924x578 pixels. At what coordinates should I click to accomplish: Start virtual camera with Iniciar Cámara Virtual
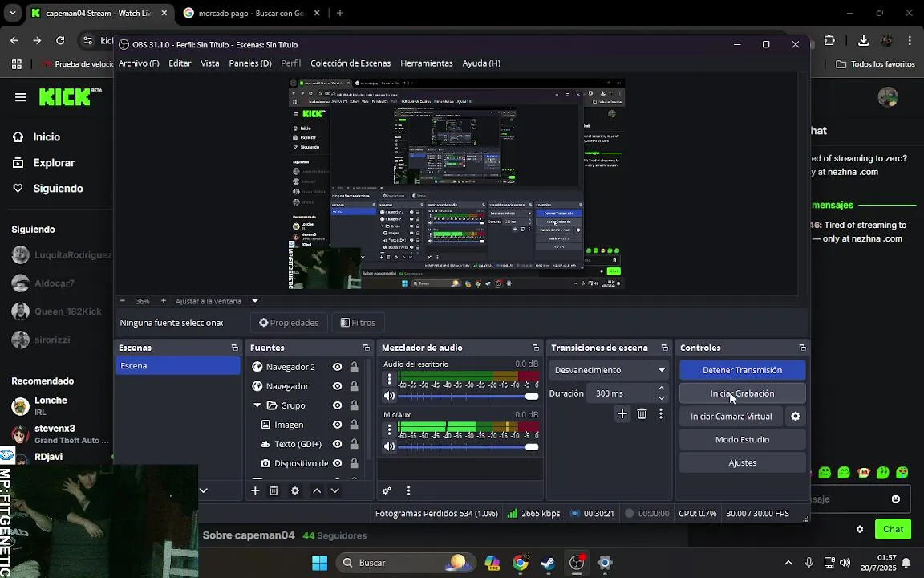pos(731,417)
